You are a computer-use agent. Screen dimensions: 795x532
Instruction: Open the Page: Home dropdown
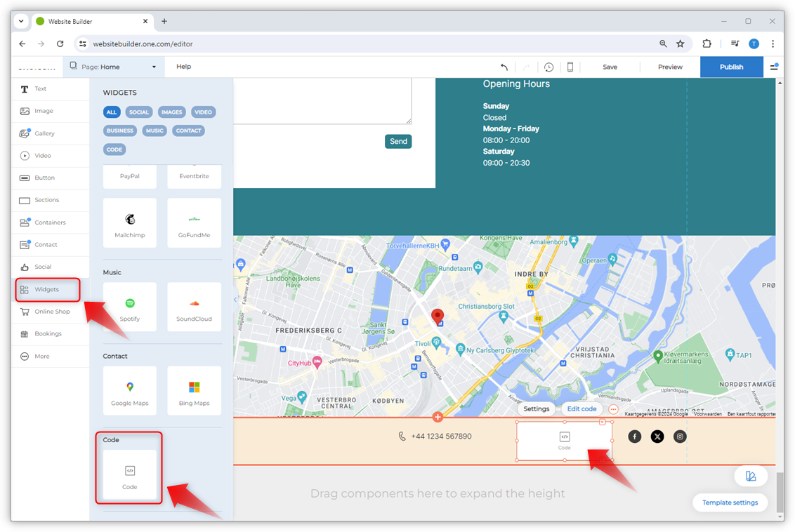(x=114, y=67)
